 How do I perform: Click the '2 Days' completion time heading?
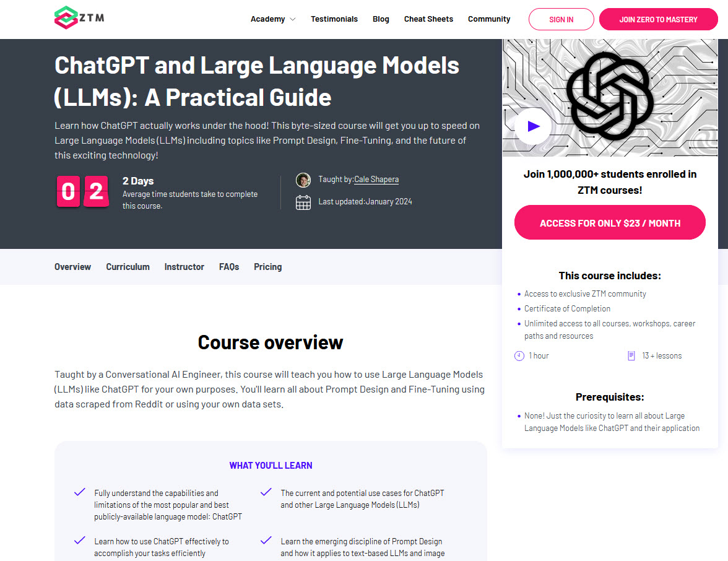pos(138,181)
